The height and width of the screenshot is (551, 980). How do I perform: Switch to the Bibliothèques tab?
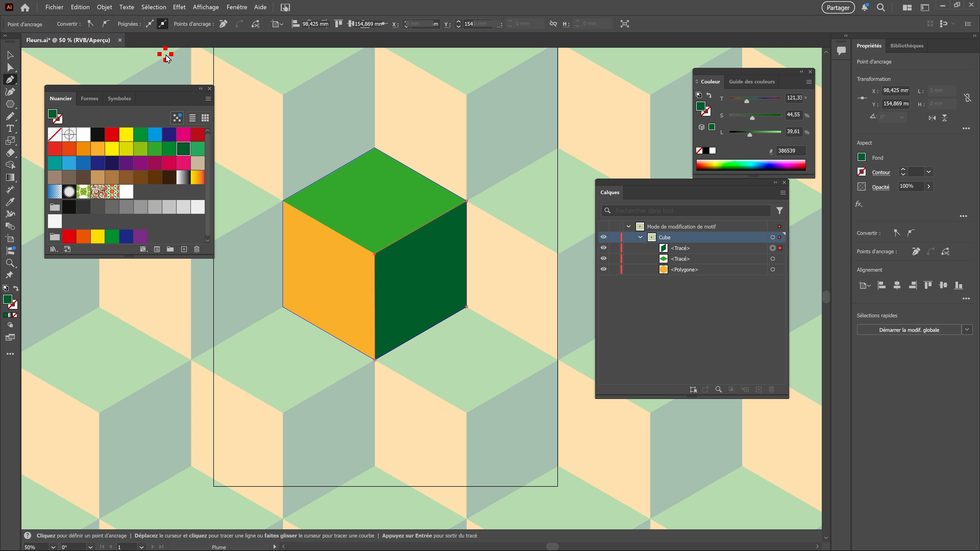tap(906, 46)
